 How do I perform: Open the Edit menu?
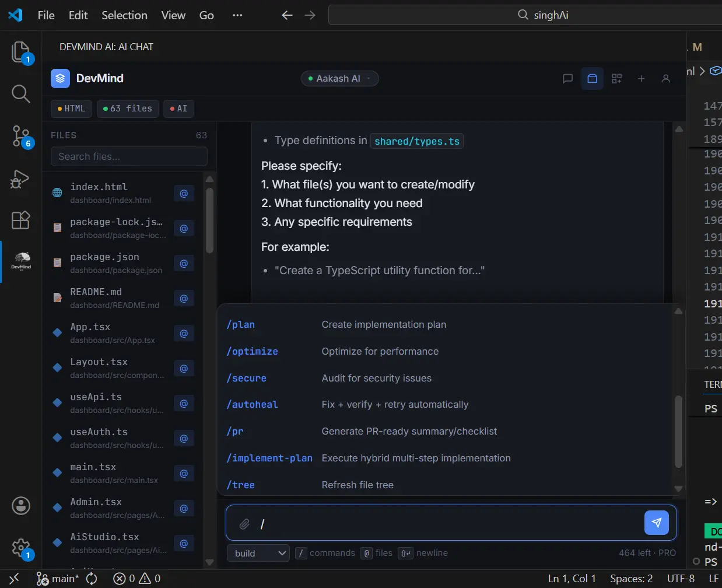click(x=78, y=15)
